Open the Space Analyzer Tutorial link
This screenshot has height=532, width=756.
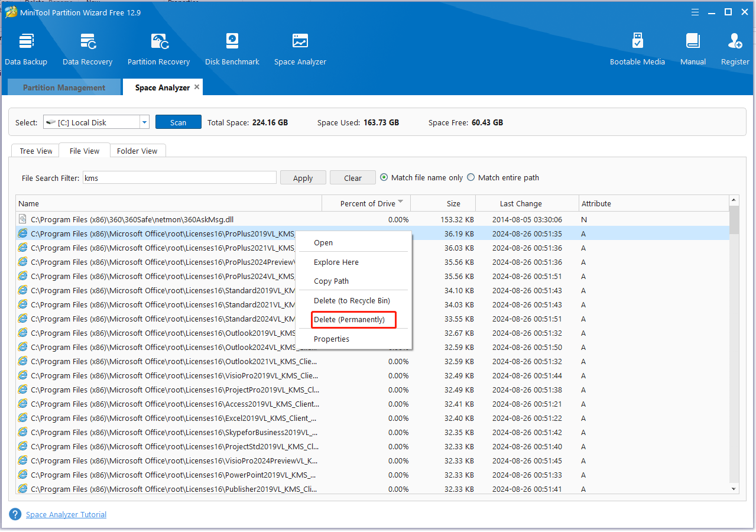coord(66,514)
